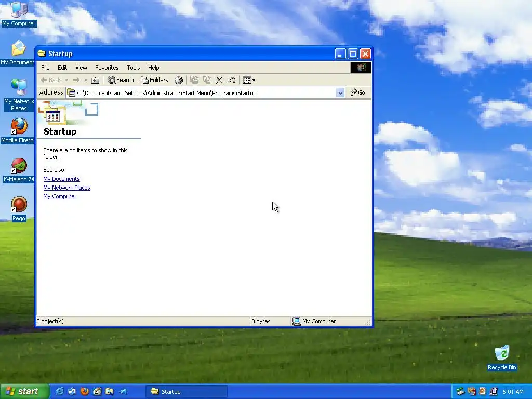
Task: Click the Go button
Action: coord(357,92)
